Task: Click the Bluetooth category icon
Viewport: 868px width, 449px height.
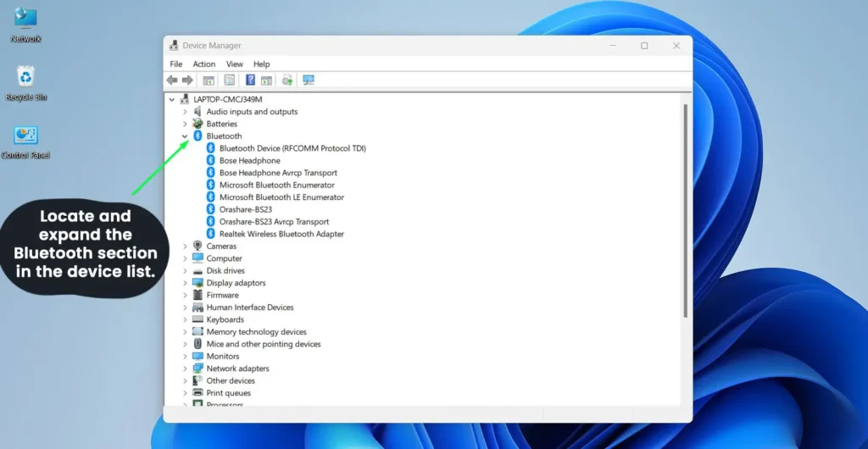Action: tap(198, 136)
